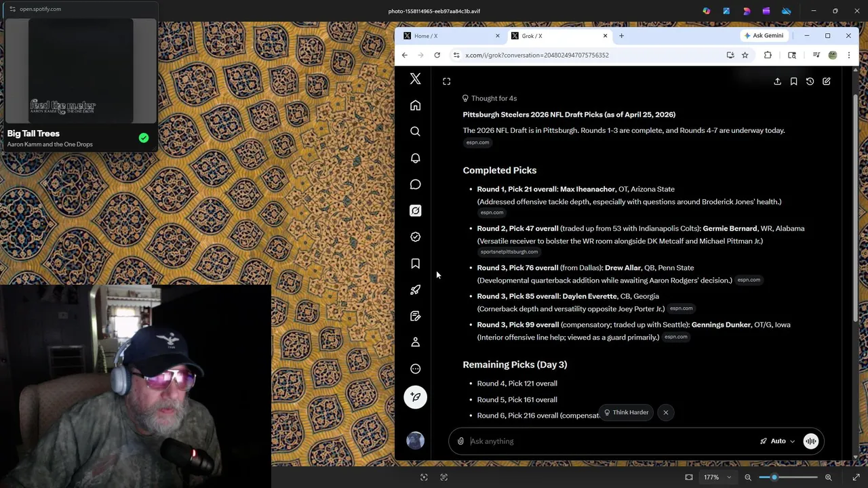Install app icon in address bar

click(x=730, y=55)
